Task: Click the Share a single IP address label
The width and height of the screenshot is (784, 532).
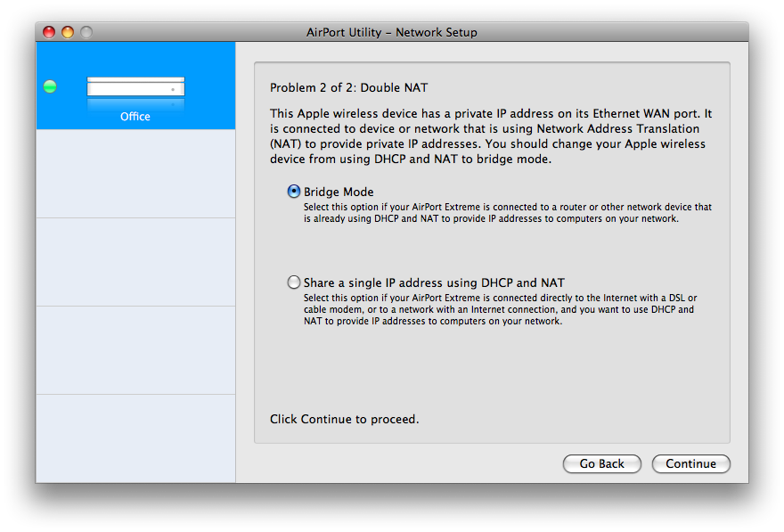Action: click(434, 283)
